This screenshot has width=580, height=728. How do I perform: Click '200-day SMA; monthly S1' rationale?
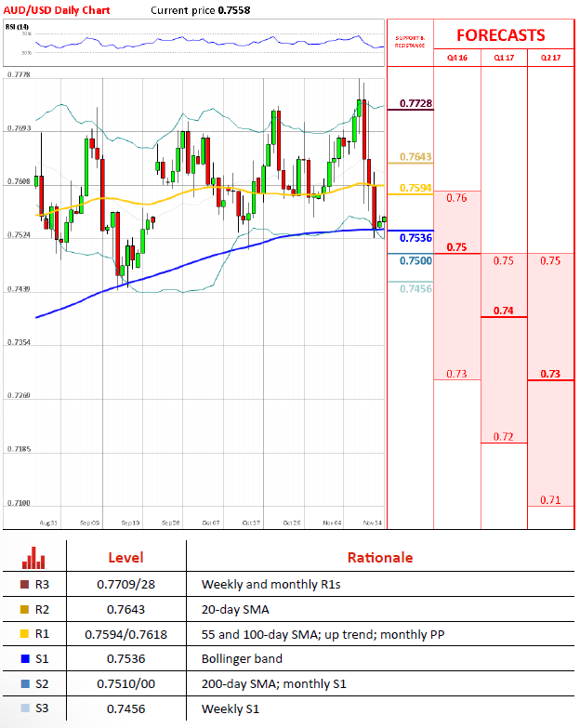(274, 683)
